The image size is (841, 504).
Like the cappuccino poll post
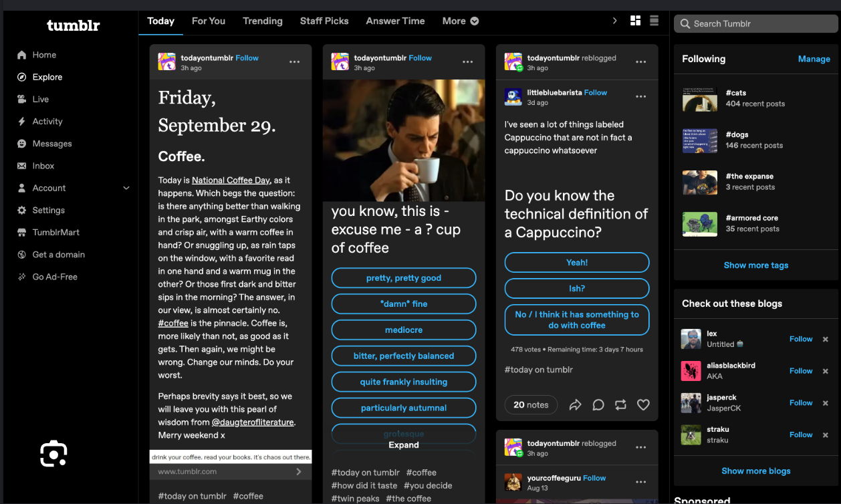click(x=643, y=404)
